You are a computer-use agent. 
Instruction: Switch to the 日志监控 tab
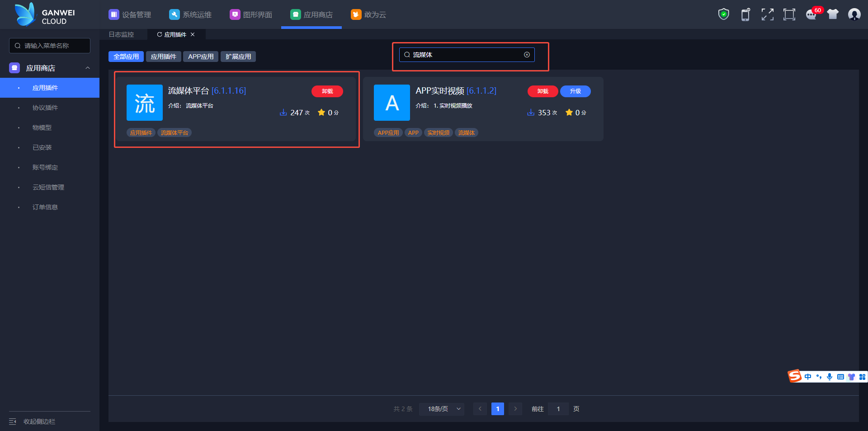click(121, 34)
